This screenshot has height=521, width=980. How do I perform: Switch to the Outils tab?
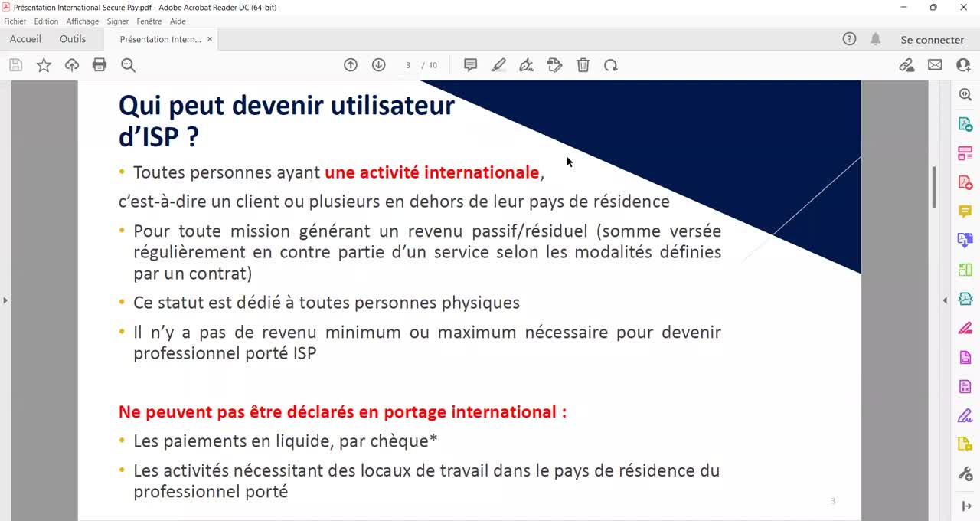[73, 39]
